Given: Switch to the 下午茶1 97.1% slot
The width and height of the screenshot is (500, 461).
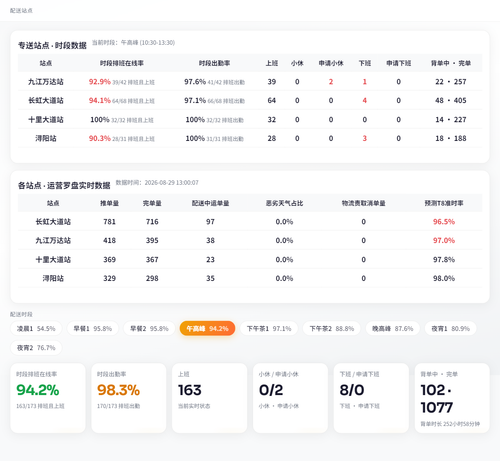Looking at the screenshot, I should [x=269, y=329].
